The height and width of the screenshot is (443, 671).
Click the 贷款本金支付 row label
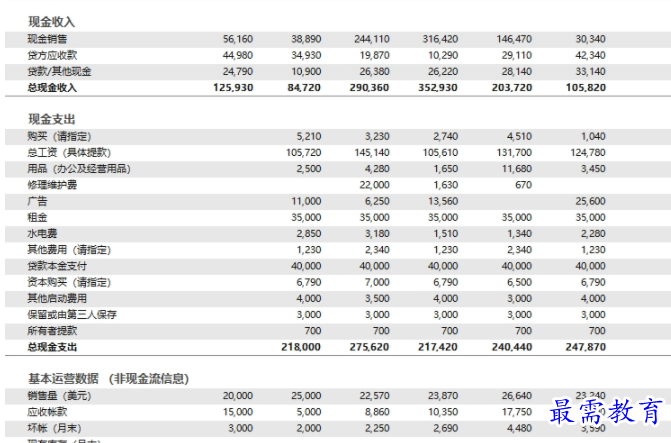point(57,266)
